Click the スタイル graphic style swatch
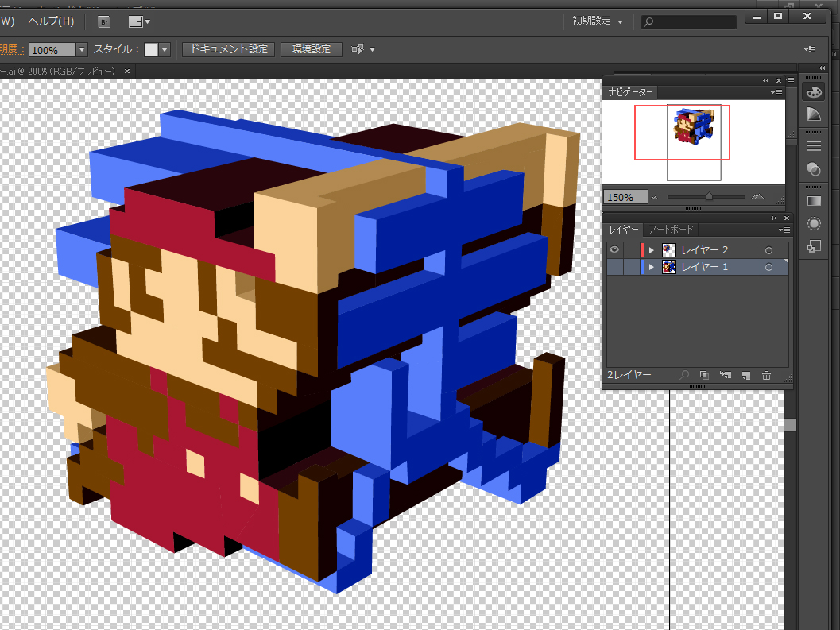 tap(151, 49)
